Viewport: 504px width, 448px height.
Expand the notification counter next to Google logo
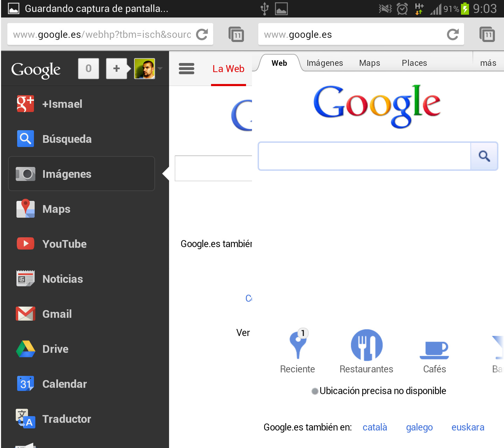88,69
